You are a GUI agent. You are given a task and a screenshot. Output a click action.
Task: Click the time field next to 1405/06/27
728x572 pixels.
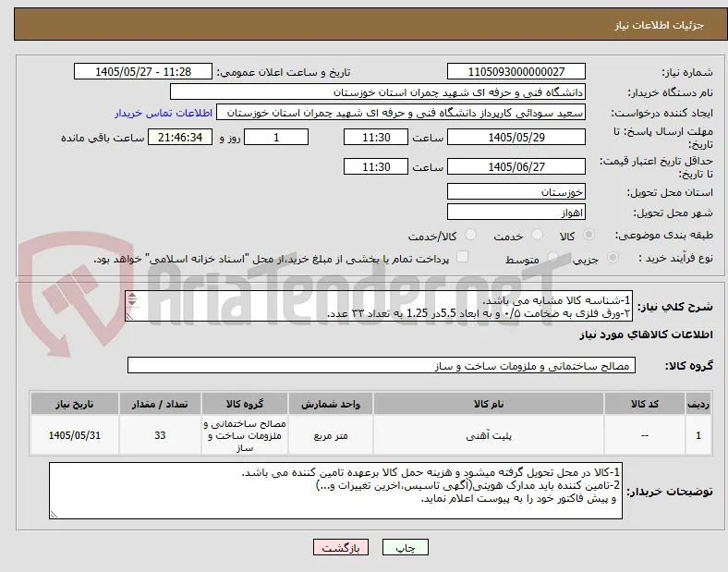pyautogui.click(x=376, y=166)
